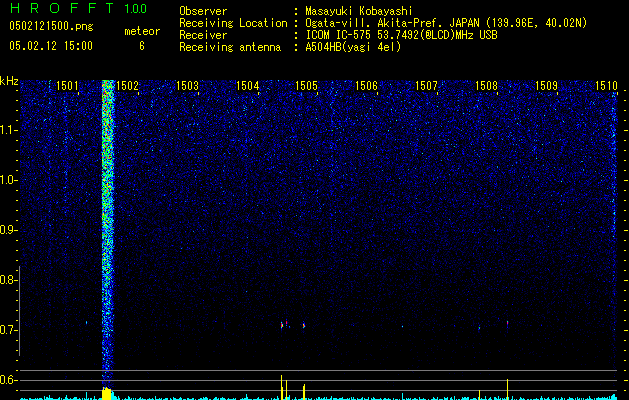Screen dimensions: 629x400
Task: Click the 1503 time axis marker
Action: click(187, 85)
